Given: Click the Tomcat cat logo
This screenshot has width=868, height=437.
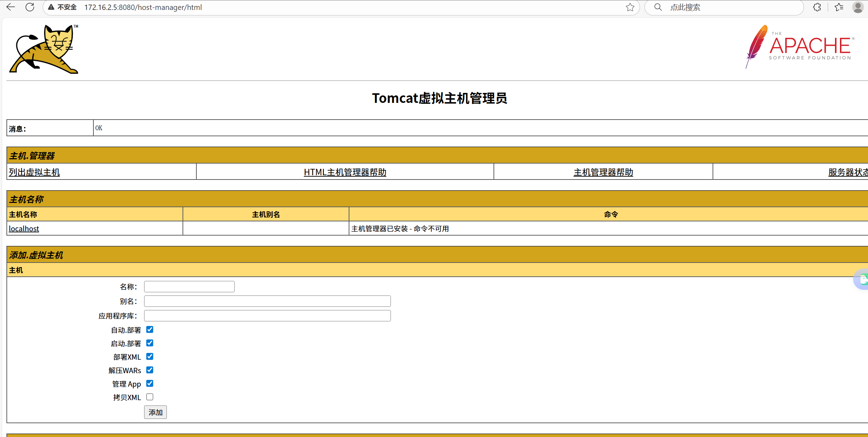Looking at the screenshot, I should 44,49.
